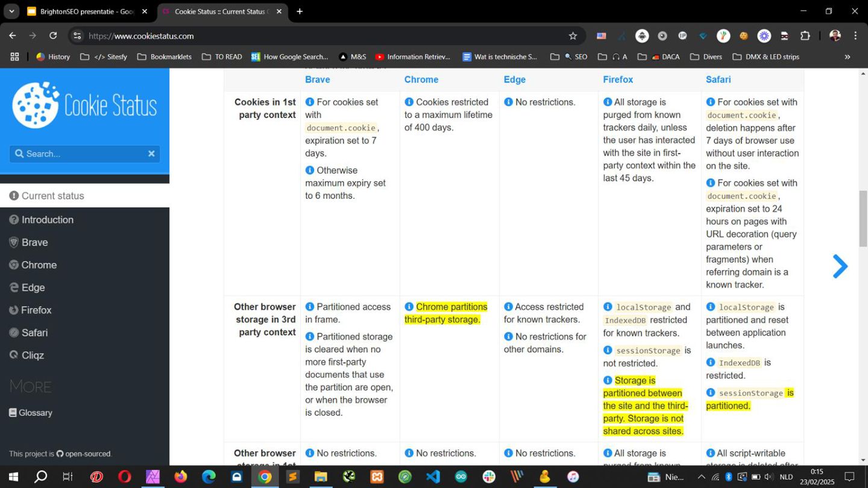Open Chrome three-dot menu
This screenshot has width=868, height=488.
pyautogui.click(x=855, y=36)
